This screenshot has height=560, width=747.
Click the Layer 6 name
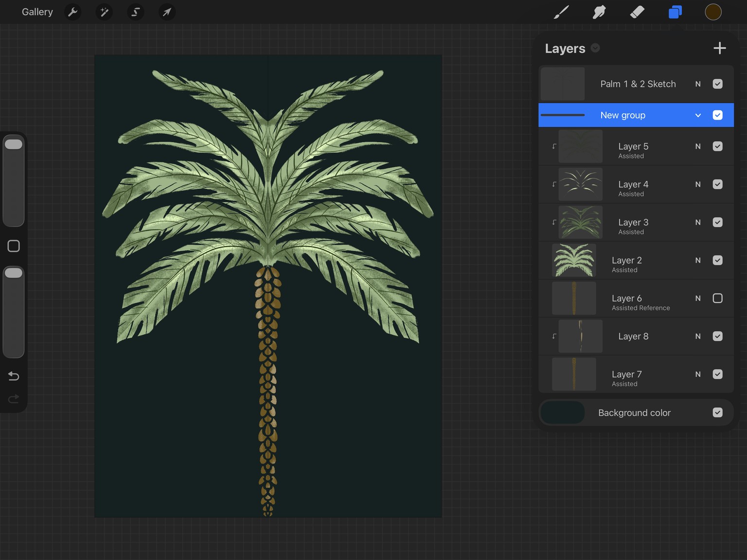tap(626, 298)
